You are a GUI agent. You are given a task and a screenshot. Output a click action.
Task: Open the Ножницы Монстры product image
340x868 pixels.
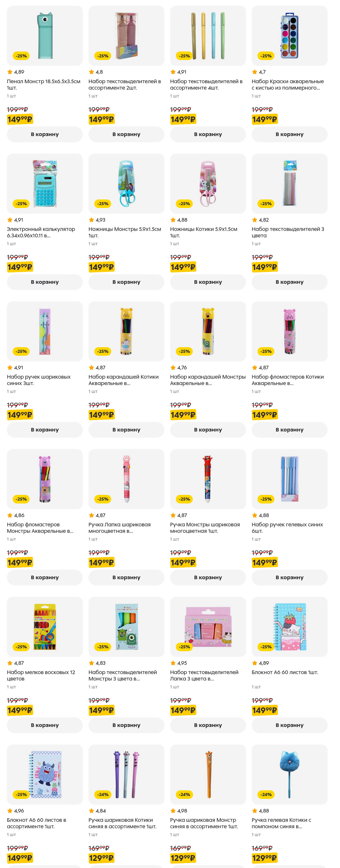[x=126, y=183]
